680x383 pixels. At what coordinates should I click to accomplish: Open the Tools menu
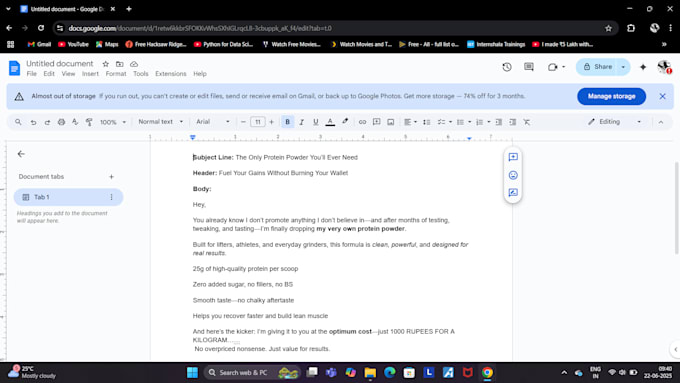pyautogui.click(x=141, y=74)
